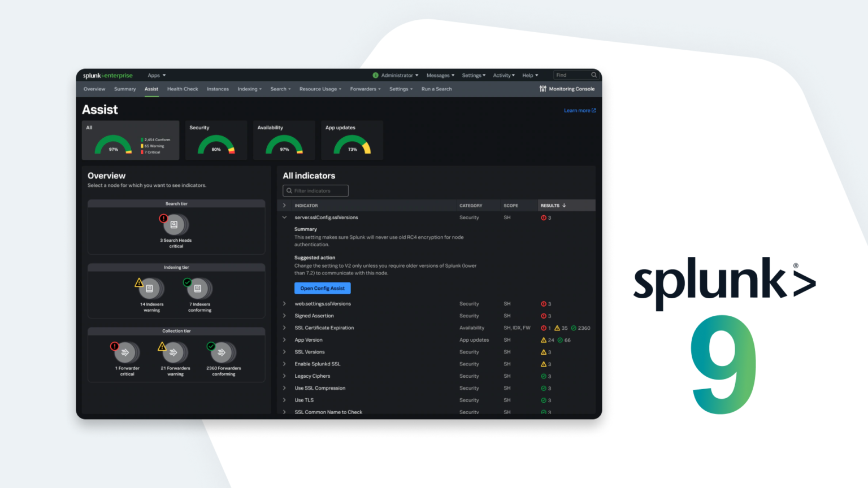Click the Open Config Assist button

point(322,288)
